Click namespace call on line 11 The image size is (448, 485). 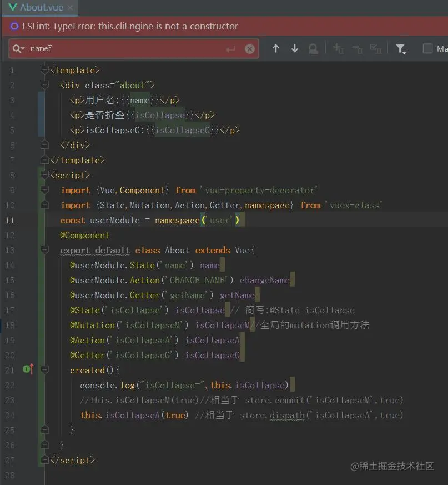177,221
